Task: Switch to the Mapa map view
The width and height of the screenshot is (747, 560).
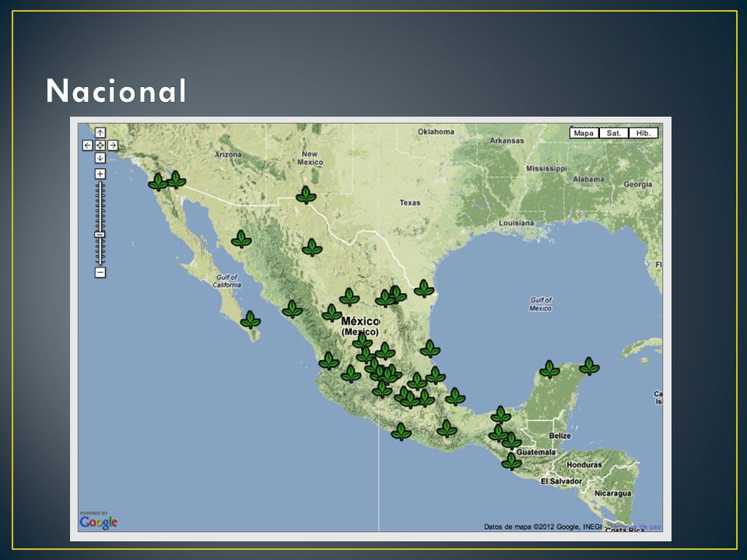Action: tap(584, 133)
